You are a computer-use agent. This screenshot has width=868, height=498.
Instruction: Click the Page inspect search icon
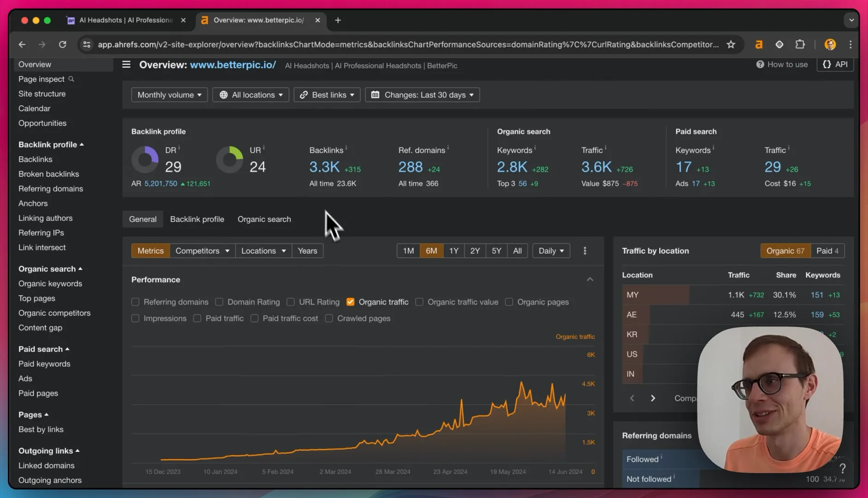[71, 79]
